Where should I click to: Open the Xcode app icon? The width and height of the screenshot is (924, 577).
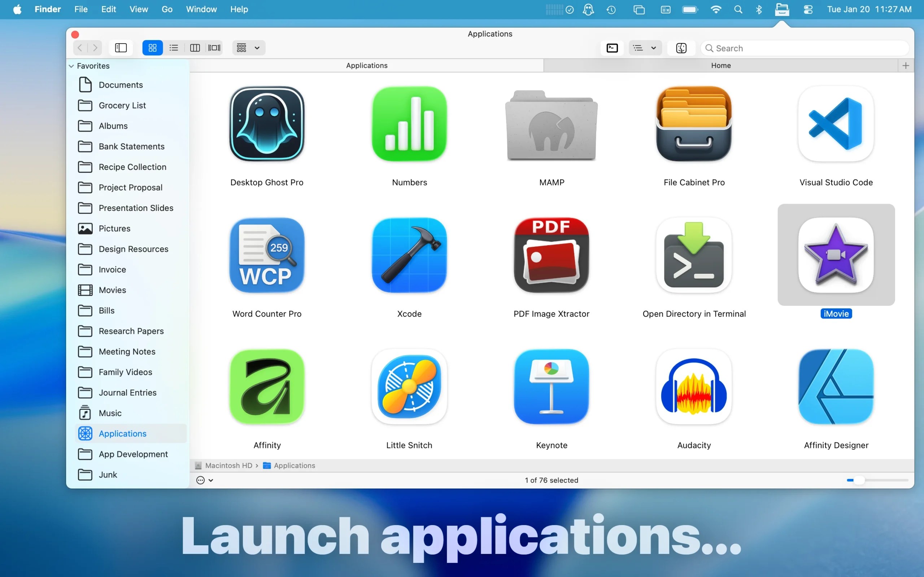click(409, 255)
